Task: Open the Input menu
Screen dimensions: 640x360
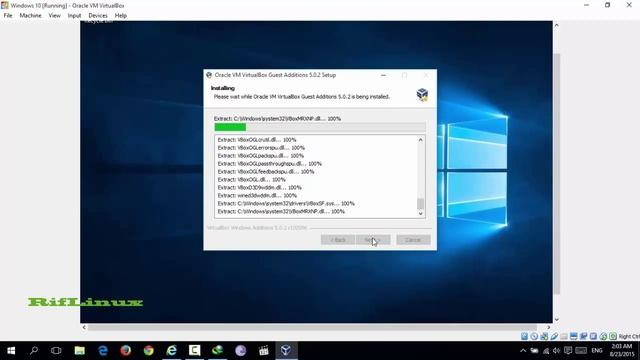Action: tap(74, 16)
